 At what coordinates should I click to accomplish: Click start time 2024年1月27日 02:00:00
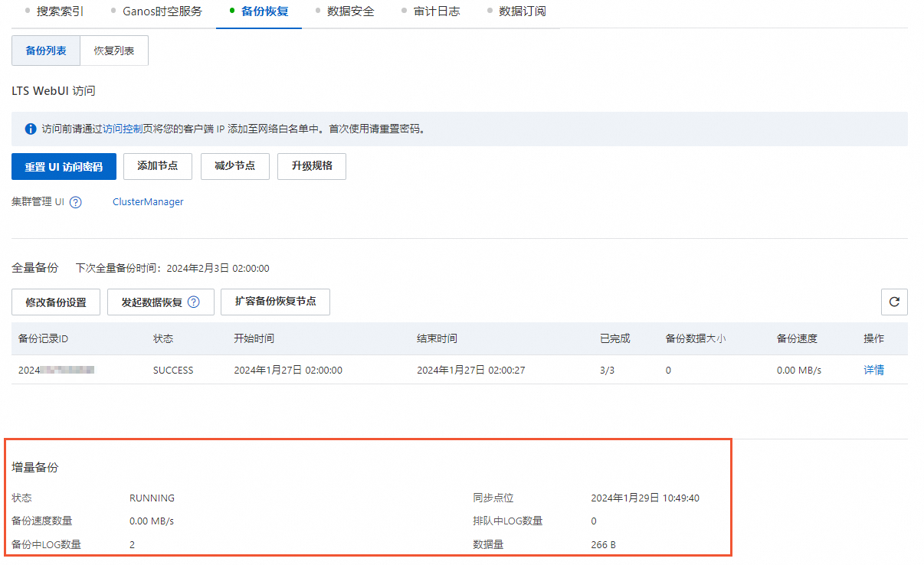tap(288, 370)
